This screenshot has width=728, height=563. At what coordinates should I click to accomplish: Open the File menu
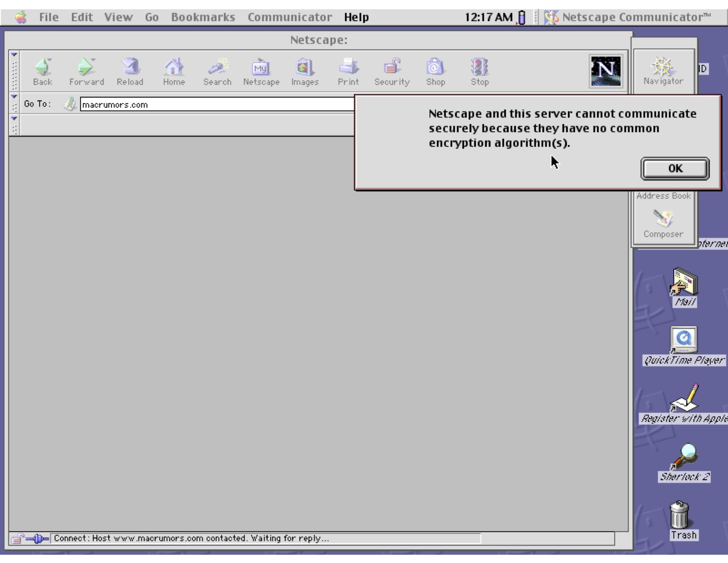point(49,17)
